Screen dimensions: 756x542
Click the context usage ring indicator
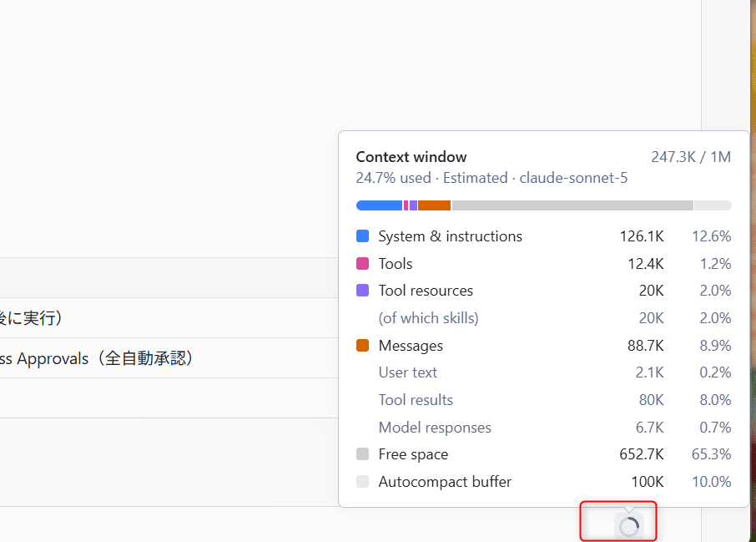629,526
